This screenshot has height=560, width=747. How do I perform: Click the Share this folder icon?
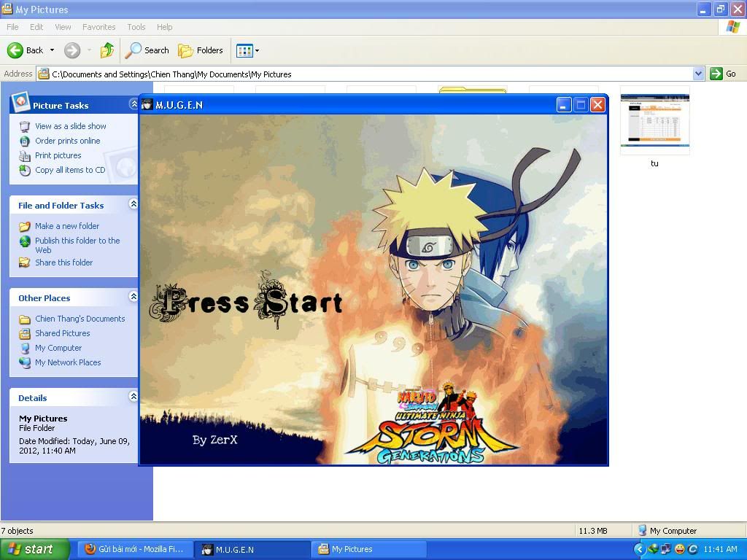pos(25,262)
